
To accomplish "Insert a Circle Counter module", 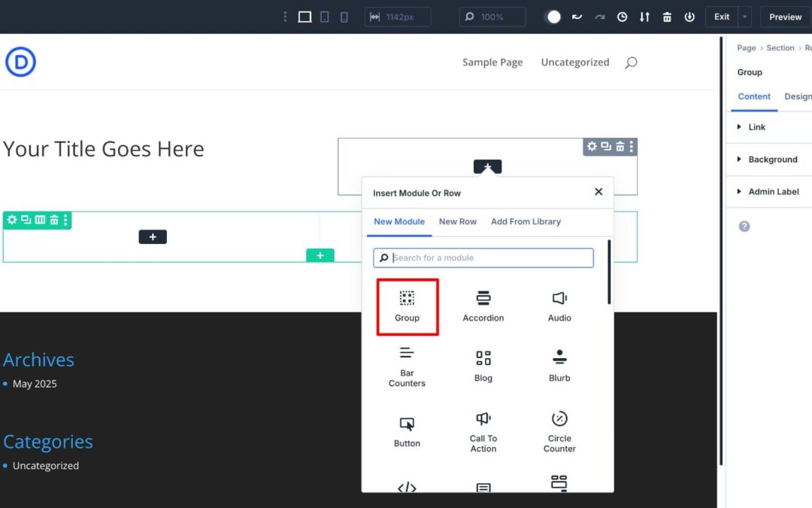I will 559,431.
